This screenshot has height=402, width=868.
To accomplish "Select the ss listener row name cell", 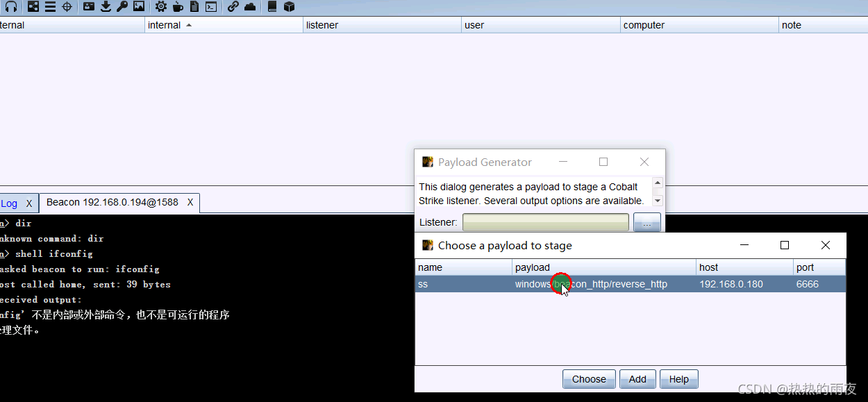I will 464,284.
